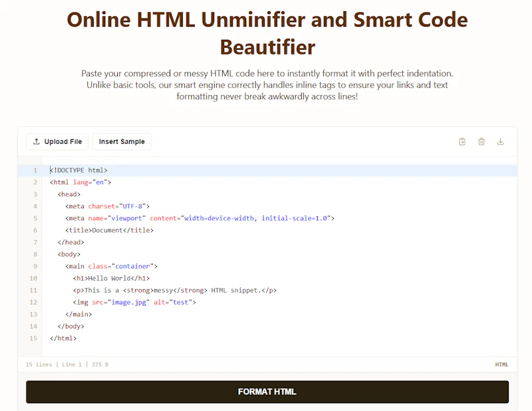Place cursor in the DOCTYPE html line
The image size is (532, 411).
tap(78, 170)
